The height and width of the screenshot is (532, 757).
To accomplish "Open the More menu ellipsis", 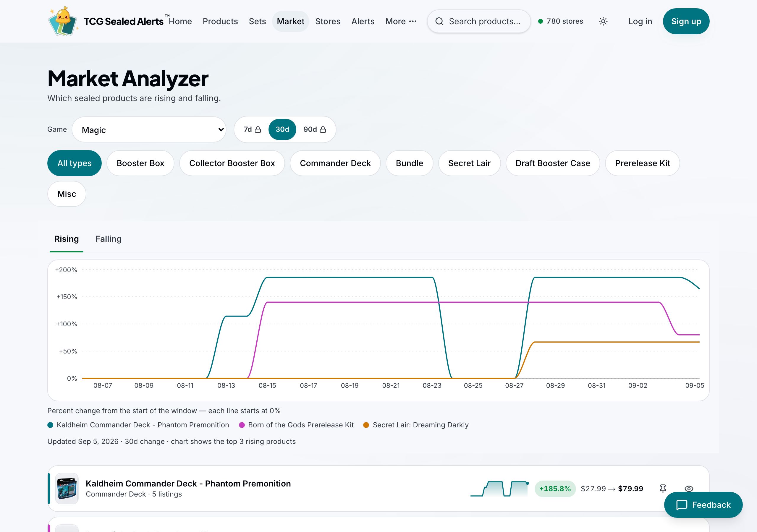I will point(413,21).
